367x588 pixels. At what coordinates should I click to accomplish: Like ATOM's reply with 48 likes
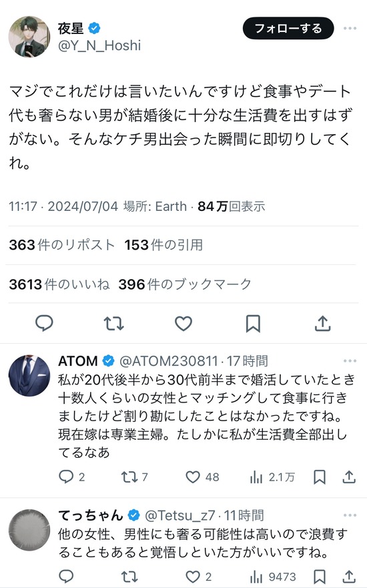tap(202, 477)
